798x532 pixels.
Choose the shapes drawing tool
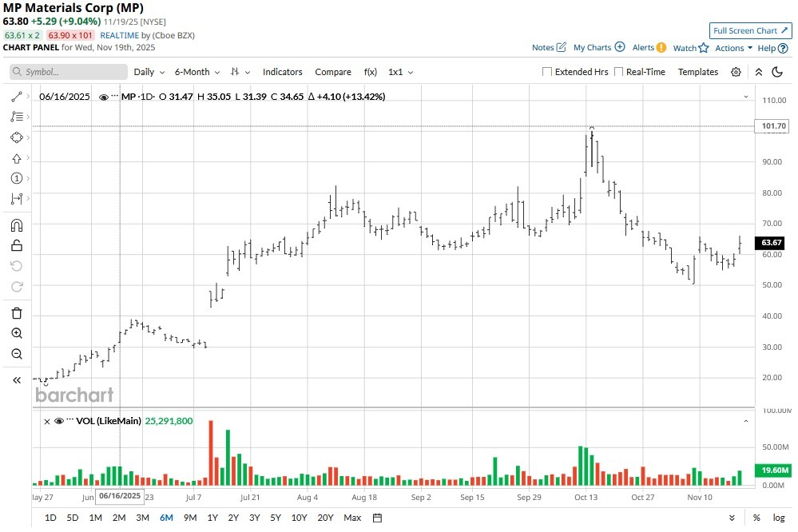17,138
